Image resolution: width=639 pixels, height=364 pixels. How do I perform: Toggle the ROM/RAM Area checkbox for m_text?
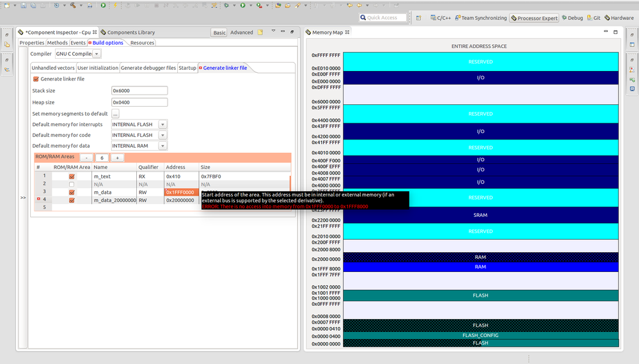pos(72,177)
